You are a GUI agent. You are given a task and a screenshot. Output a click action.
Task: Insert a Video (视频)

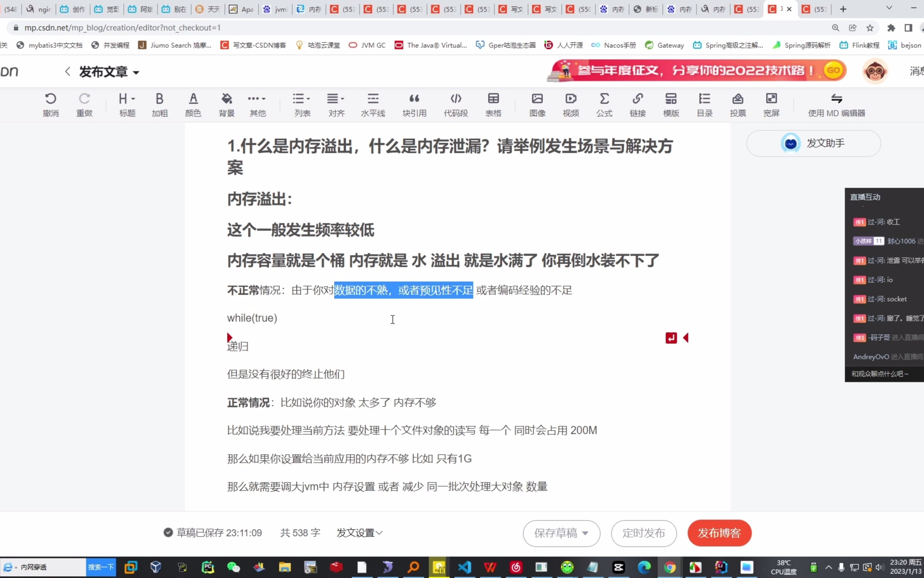tap(571, 105)
